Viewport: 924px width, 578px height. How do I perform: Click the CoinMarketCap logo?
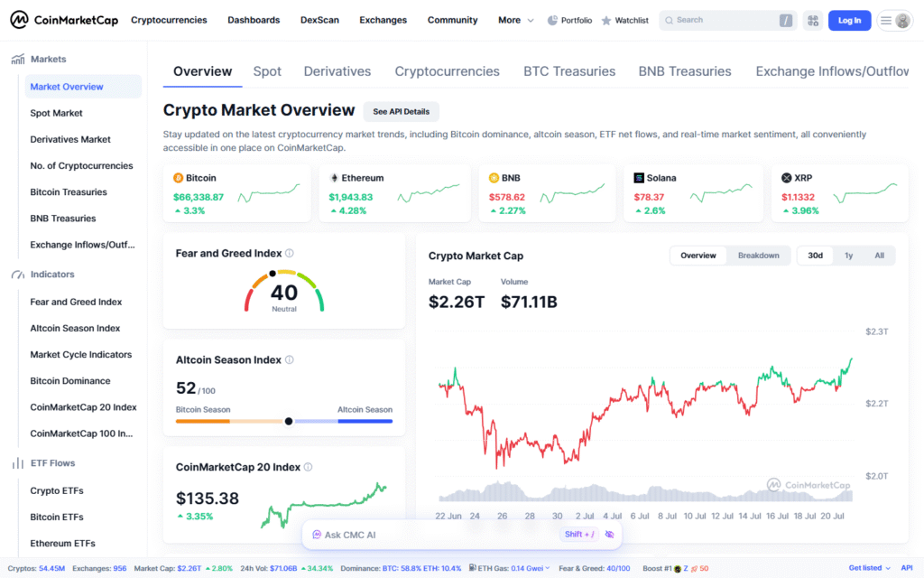(x=64, y=20)
